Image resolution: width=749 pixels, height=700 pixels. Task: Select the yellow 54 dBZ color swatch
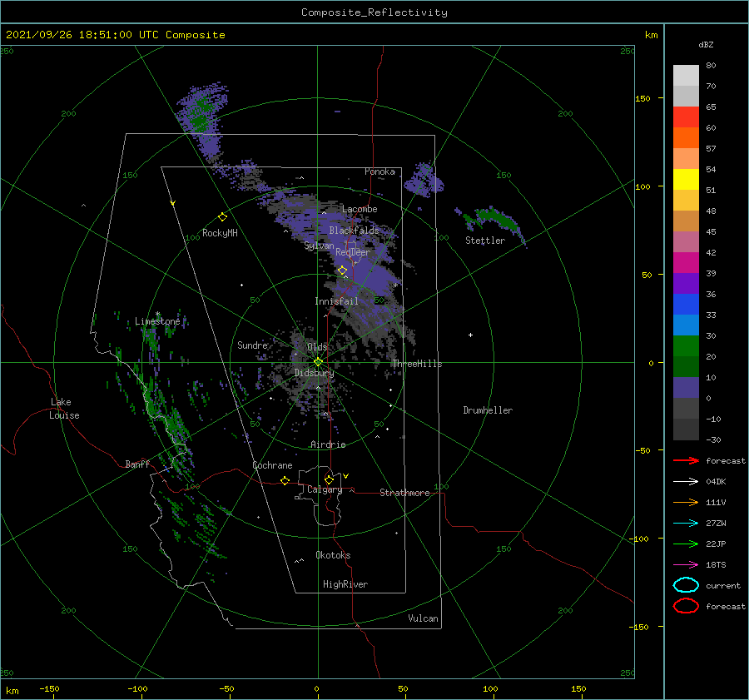pos(686,179)
